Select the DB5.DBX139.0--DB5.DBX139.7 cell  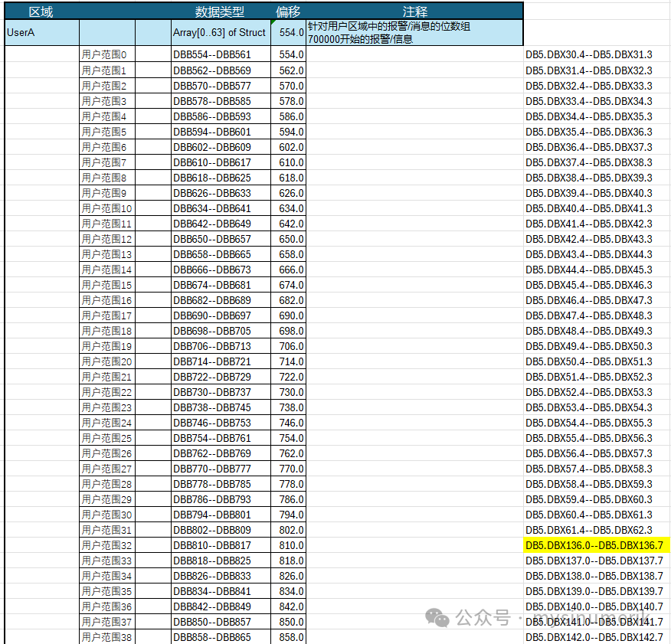coord(594,591)
